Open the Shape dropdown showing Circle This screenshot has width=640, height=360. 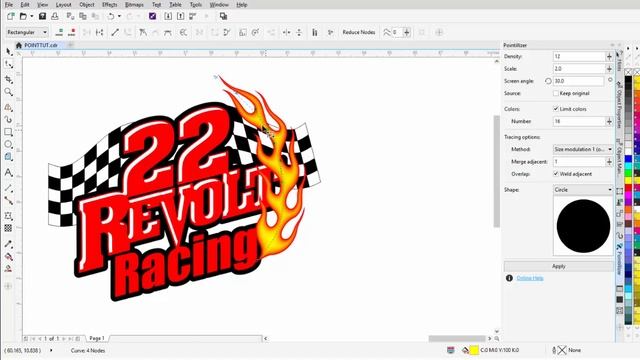pyautogui.click(x=583, y=190)
